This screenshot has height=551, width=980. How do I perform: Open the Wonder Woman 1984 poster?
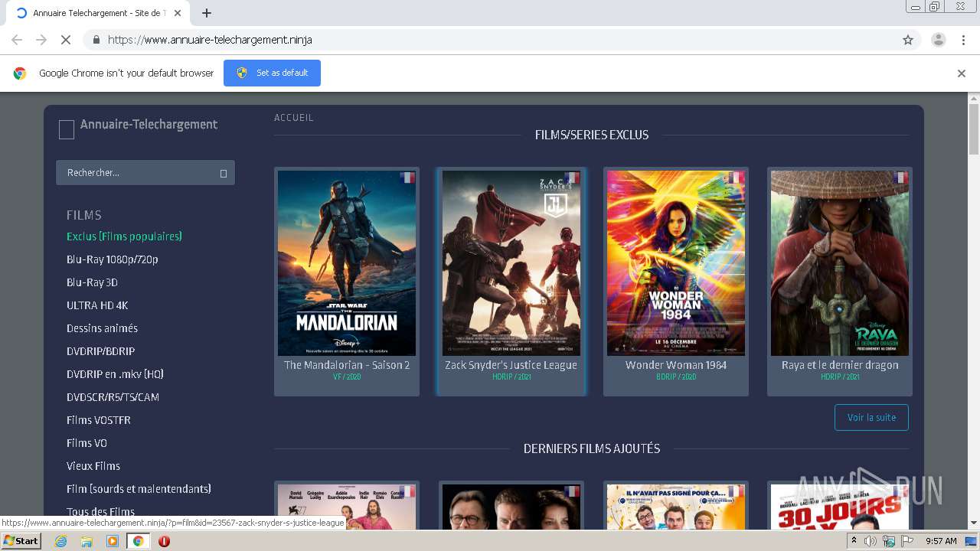[676, 263]
